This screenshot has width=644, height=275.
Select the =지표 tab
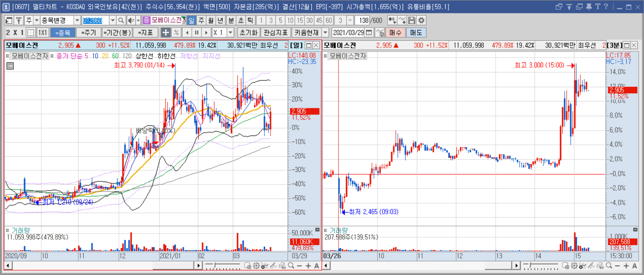click(x=146, y=32)
